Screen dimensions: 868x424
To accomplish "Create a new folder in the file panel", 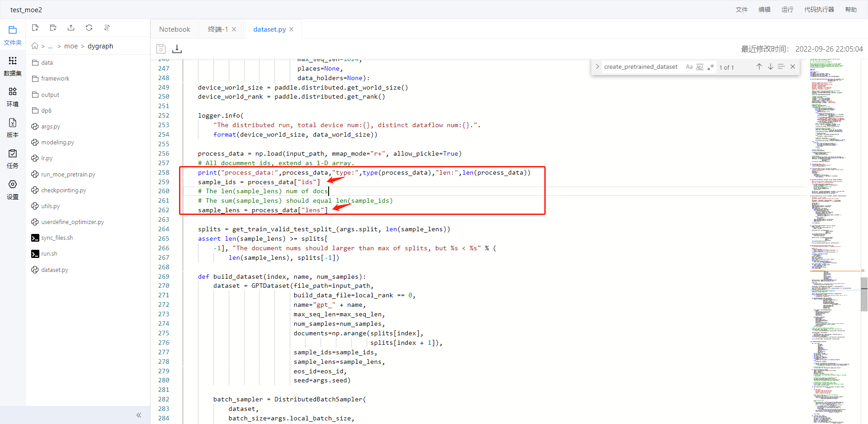I will [x=53, y=27].
